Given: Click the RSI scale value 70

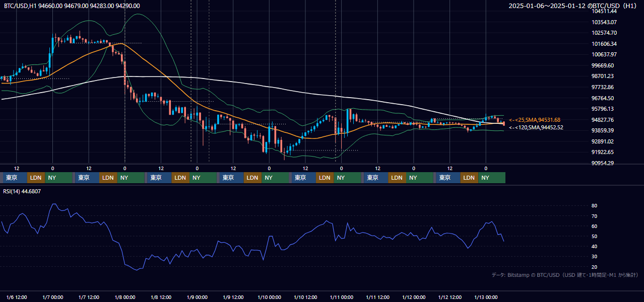Looking at the screenshot, I should pyautogui.click(x=594, y=216).
